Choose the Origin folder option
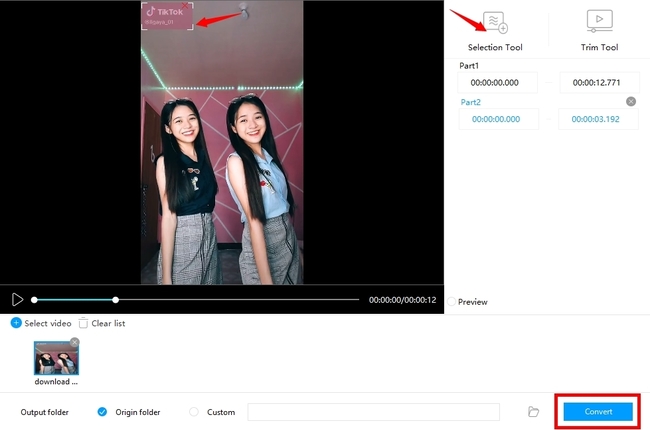650x430 pixels. click(102, 412)
